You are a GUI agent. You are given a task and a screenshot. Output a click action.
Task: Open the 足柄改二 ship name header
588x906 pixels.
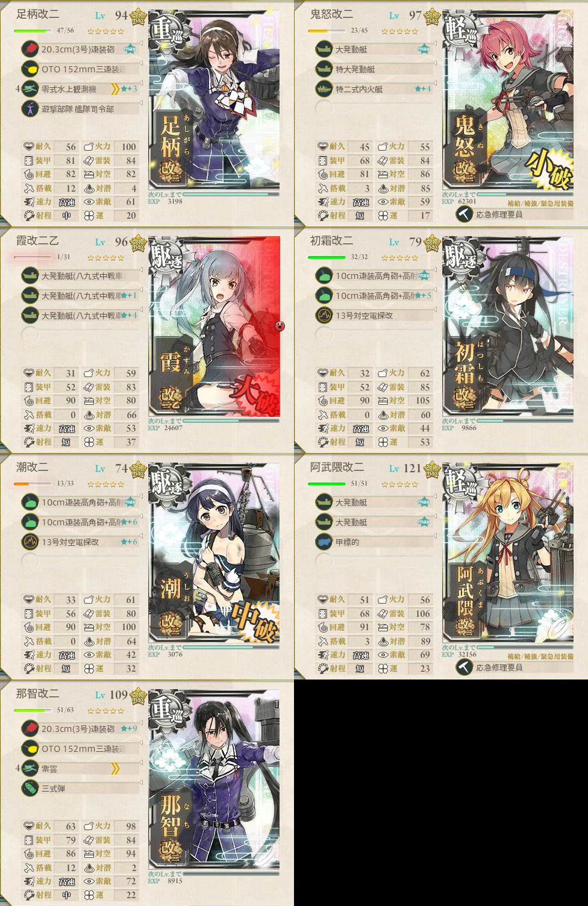pos(37,14)
